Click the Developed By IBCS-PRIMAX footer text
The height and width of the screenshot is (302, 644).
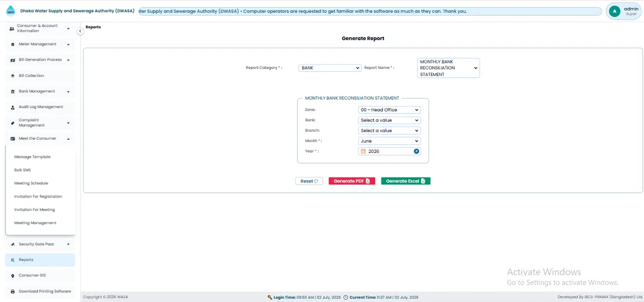coord(600,297)
